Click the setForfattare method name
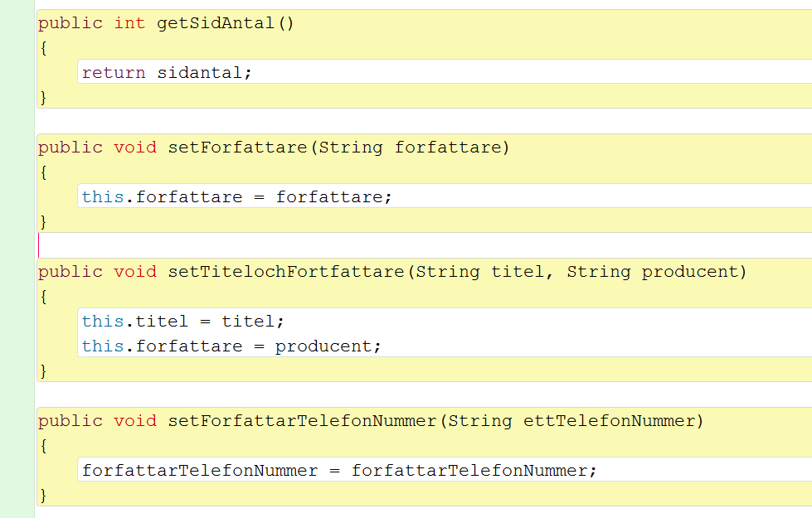 coord(238,148)
